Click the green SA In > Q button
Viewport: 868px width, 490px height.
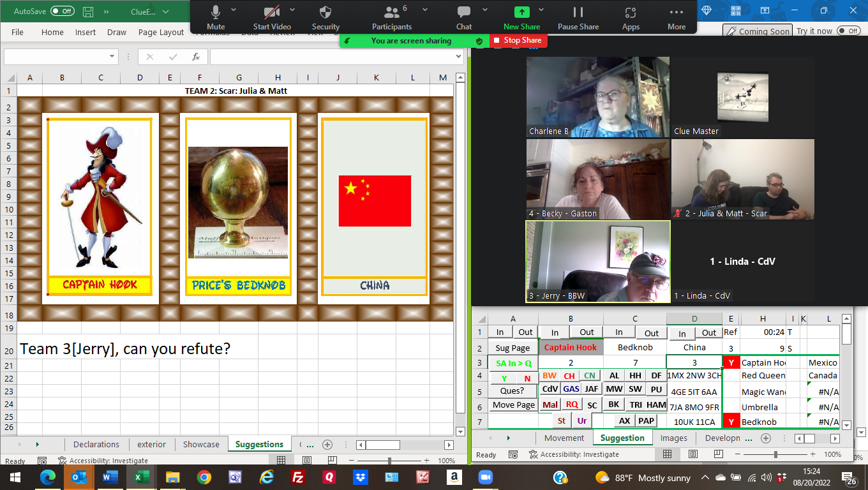[x=513, y=363]
